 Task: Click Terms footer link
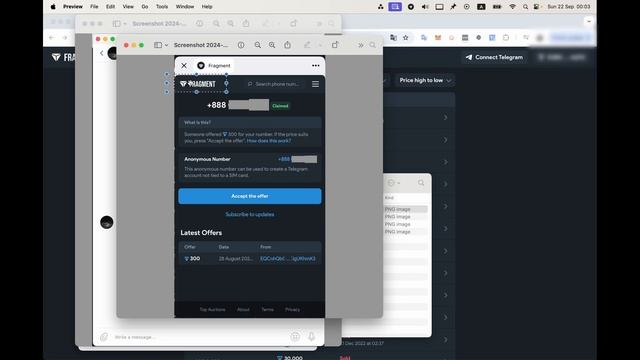[x=267, y=309]
